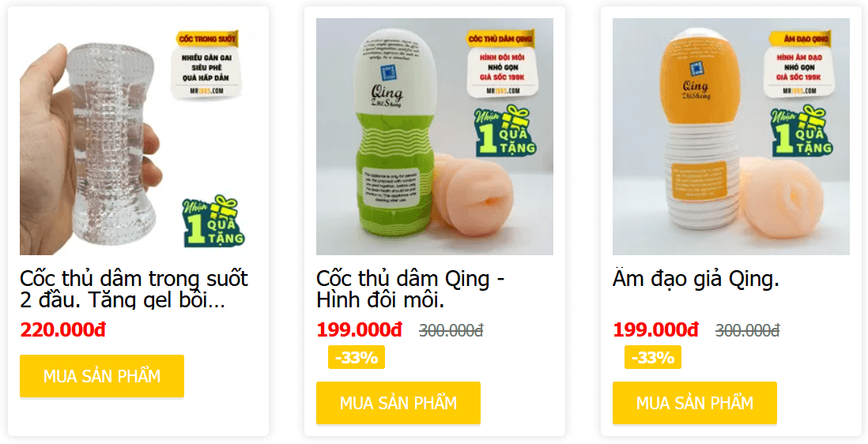
Task: Open the 'Cốc thủ dâm trong suốt 2 đầu' title
Action: pyautogui.click(x=134, y=289)
